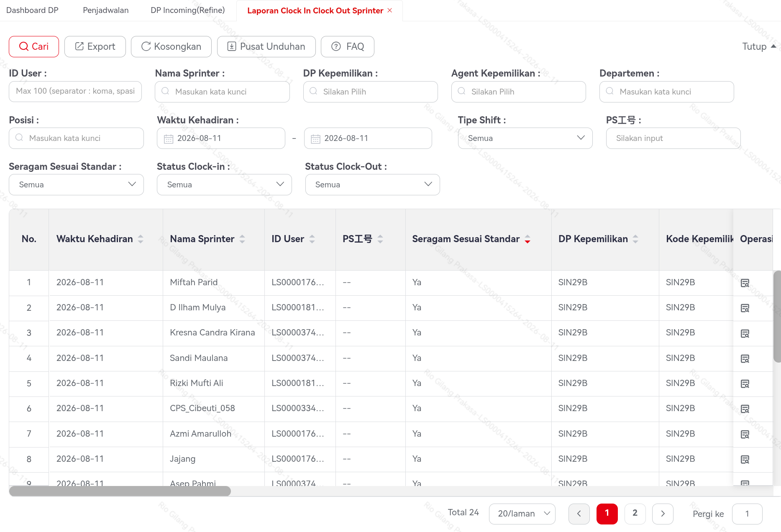Open Status Clock-Out dropdown
The image size is (781, 532).
tap(372, 184)
